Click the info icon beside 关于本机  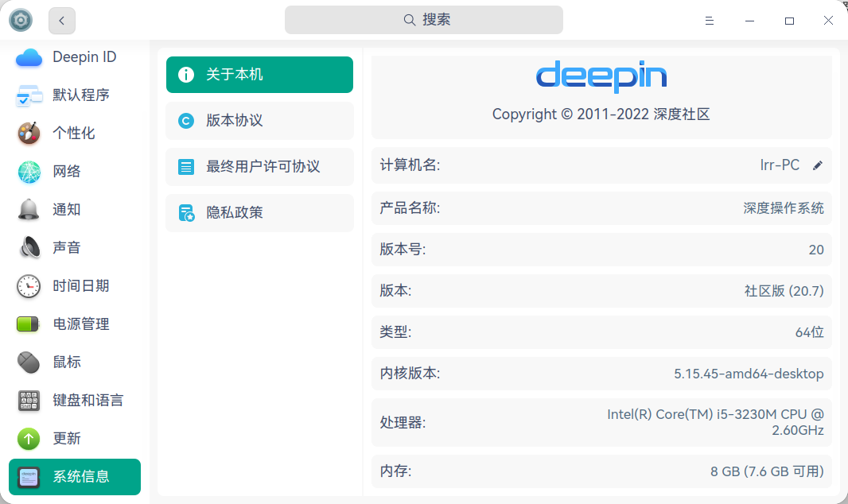[x=186, y=75]
